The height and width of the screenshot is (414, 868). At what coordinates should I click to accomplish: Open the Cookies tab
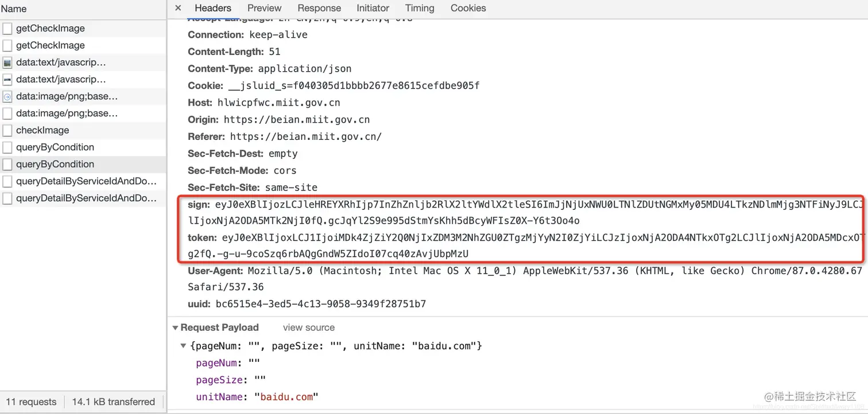[468, 8]
